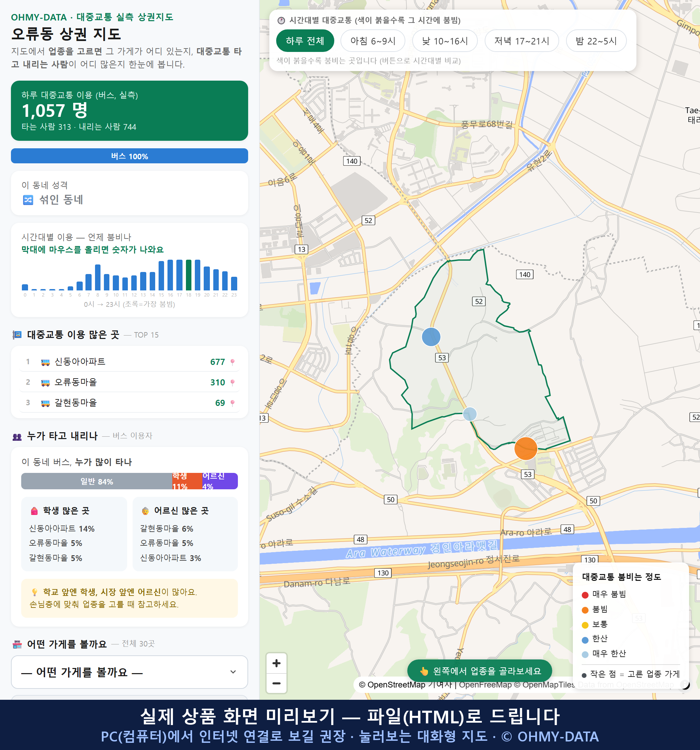700x750 pixels.
Task: Click the shop icon beside 어떤 가게를 볼까요
Action: click(17, 644)
